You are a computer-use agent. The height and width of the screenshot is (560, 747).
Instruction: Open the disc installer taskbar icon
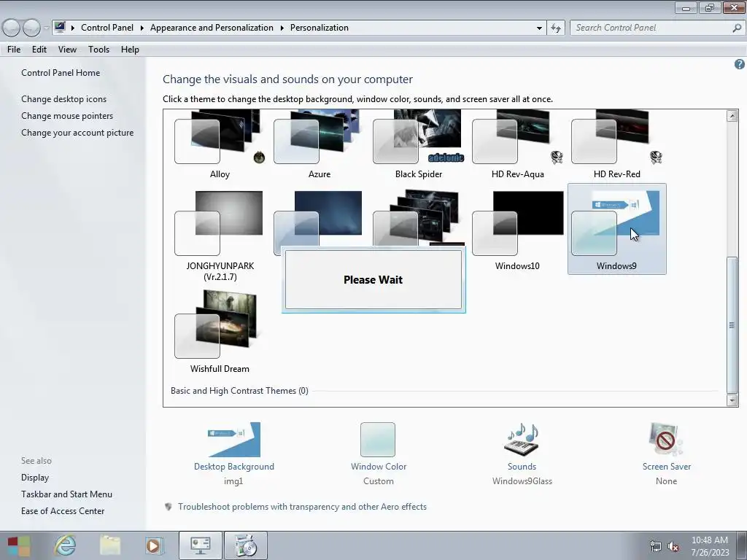tap(246, 545)
